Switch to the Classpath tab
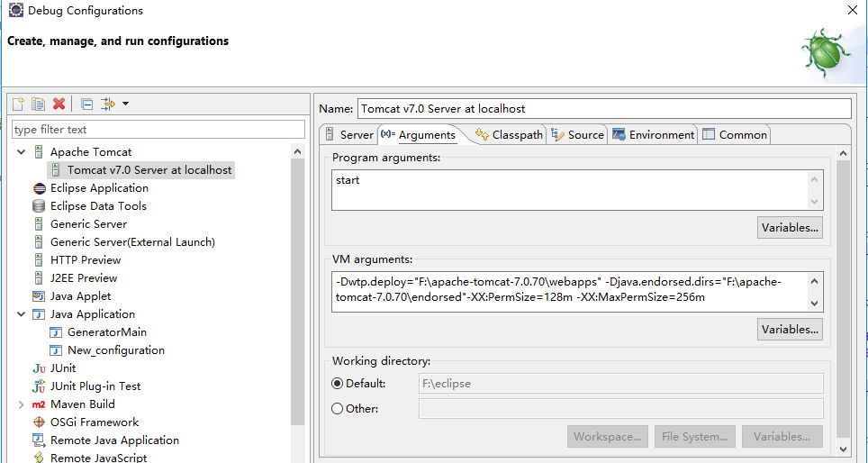This screenshot has height=463, width=868. tap(509, 135)
